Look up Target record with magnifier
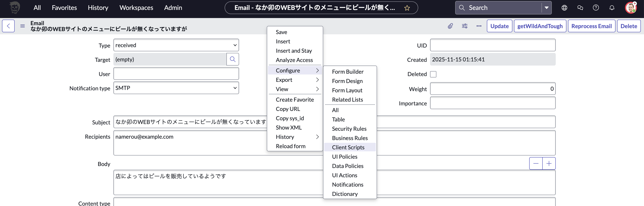644x206 pixels. point(233,59)
